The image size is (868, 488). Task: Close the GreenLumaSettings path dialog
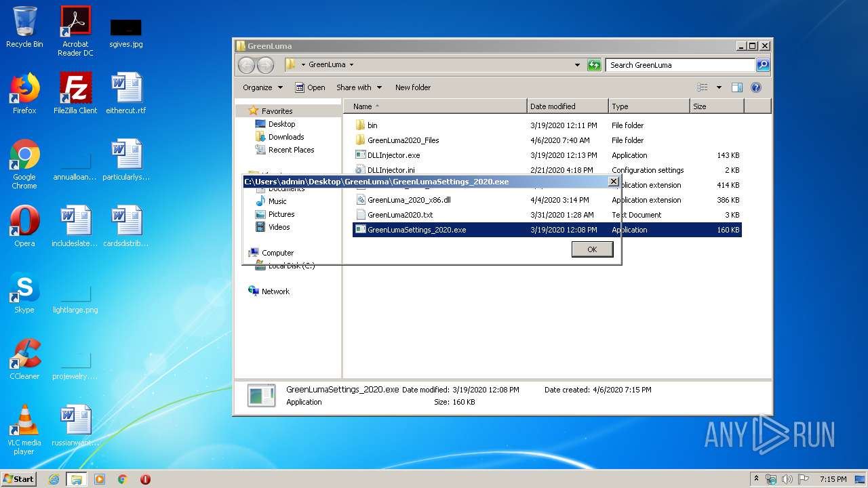click(613, 182)
